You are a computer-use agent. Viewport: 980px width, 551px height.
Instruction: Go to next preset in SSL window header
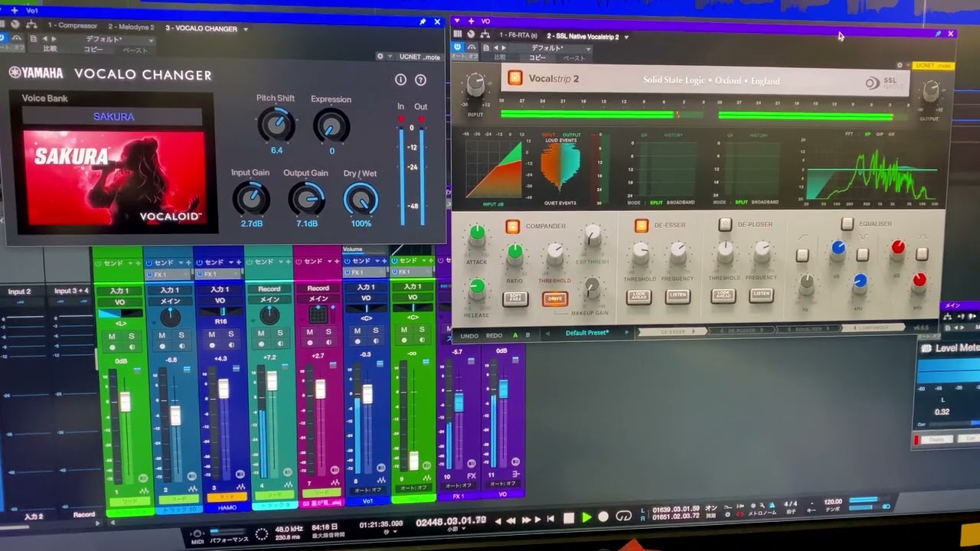(504, 47)
